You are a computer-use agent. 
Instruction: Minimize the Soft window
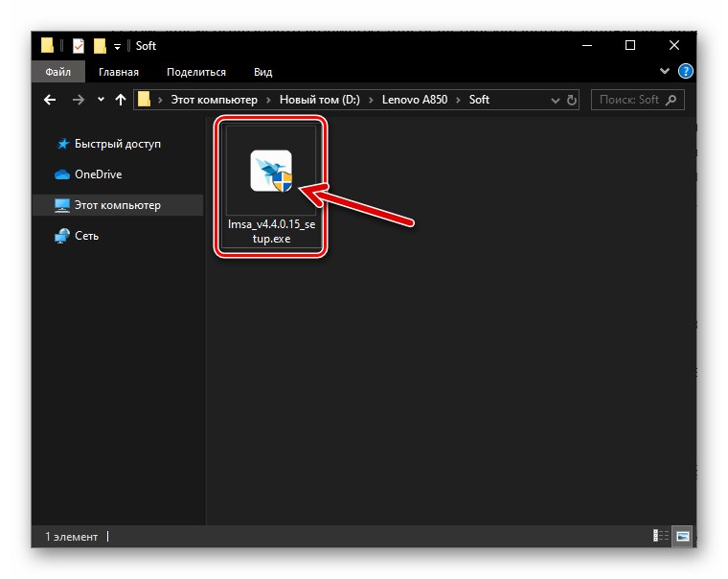pyautogui.click(x=587, y=45)
